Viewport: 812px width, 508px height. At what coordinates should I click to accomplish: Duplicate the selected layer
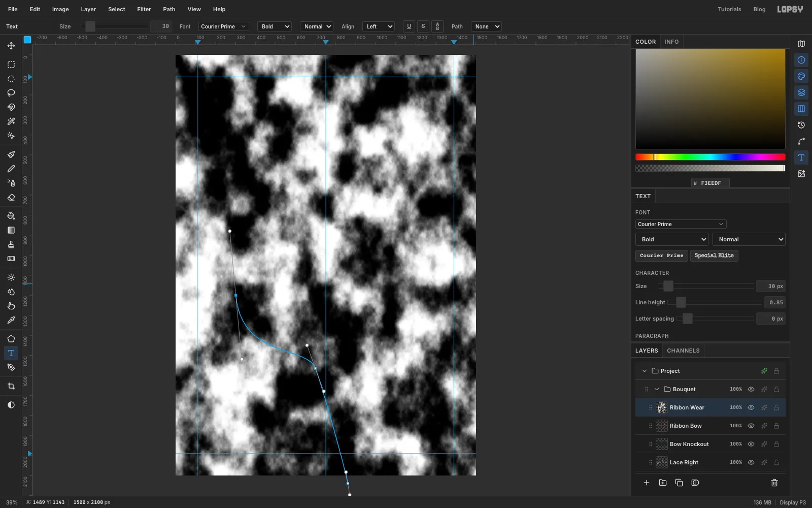tap(679, 483)
